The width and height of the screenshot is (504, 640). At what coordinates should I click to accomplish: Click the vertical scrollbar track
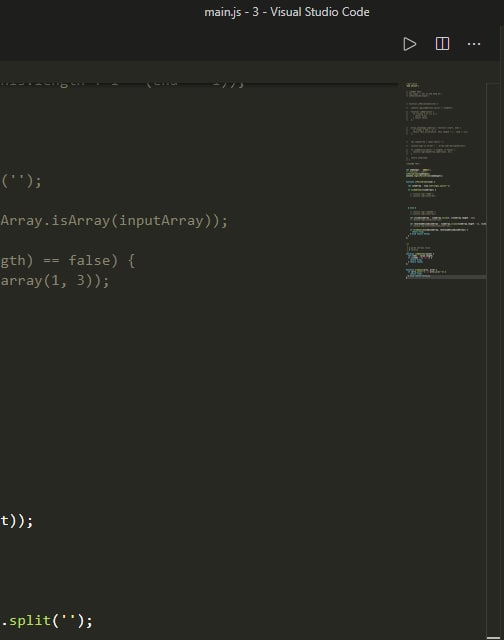pyautogui.click(x=493, y=359)
